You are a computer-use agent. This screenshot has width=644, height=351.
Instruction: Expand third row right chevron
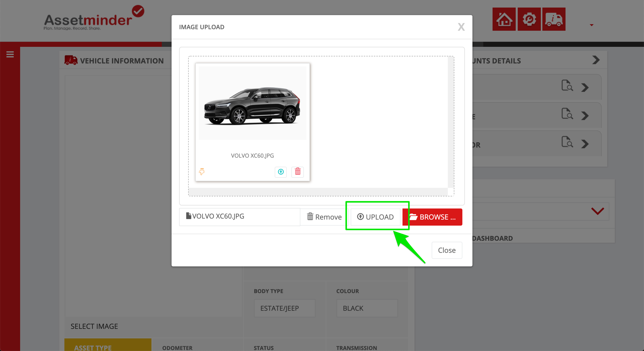point(585,144)
